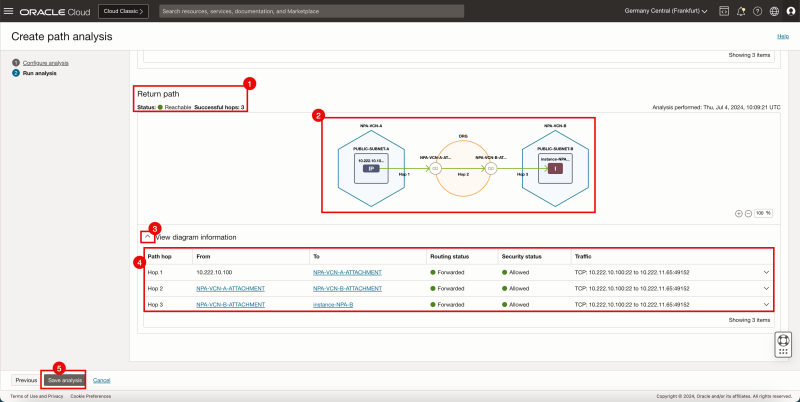Click the Save analysis button
The image size is (800, 402).
(64, 380)
